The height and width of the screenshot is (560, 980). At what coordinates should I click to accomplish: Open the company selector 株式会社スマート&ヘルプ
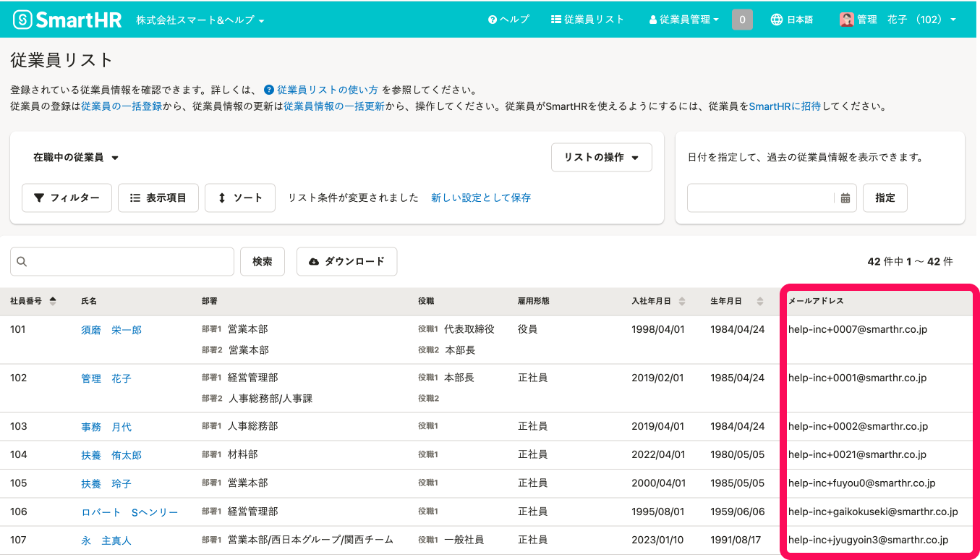coord(200,20)
